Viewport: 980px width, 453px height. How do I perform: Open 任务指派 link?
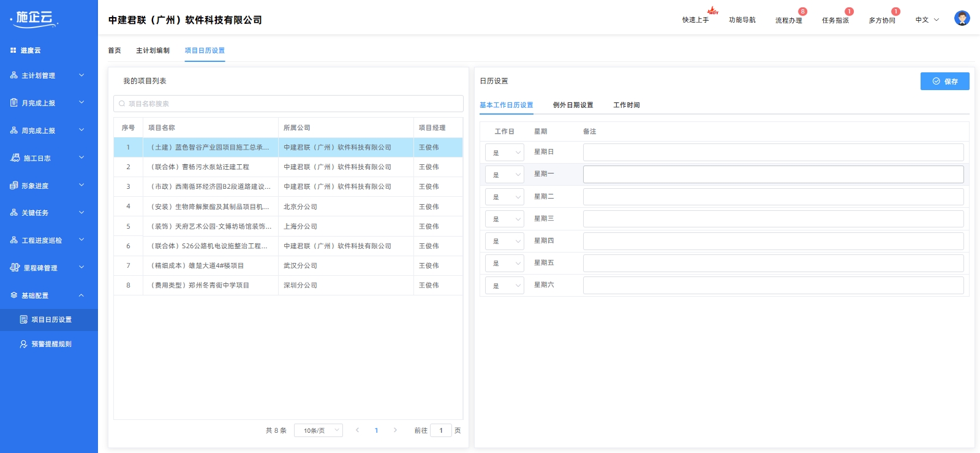tap(835, 20)
